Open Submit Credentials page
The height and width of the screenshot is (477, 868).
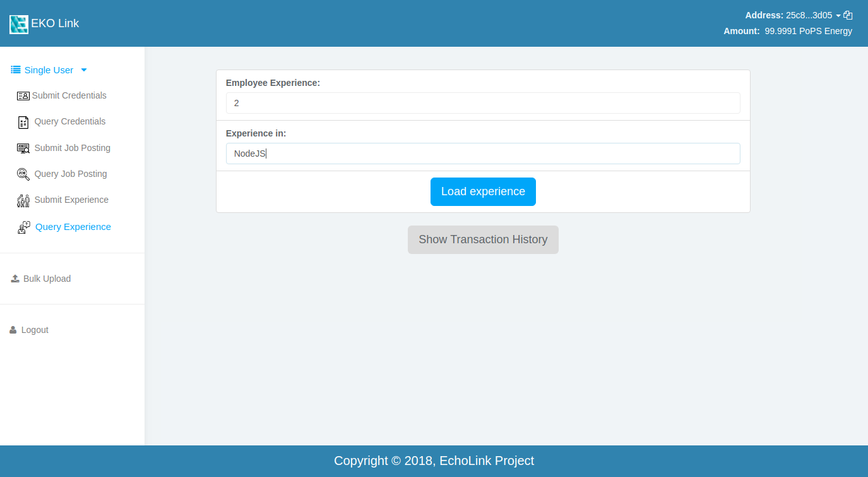point(69,95)
